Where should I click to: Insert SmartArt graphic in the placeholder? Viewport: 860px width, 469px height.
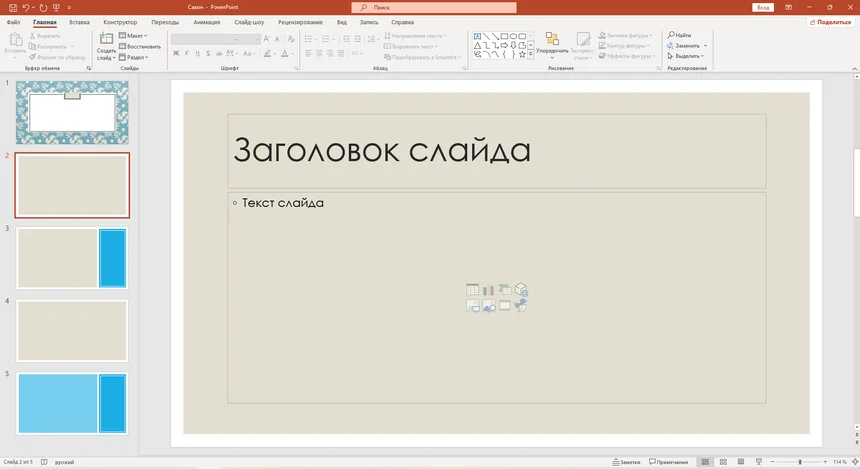(x=505, y=290)
